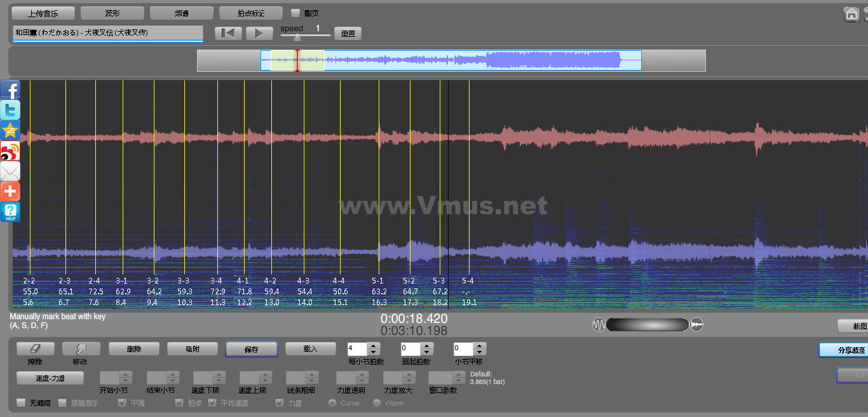
Task: Adjust the 小节平移 stepper arrows
Action: (480, 349)
